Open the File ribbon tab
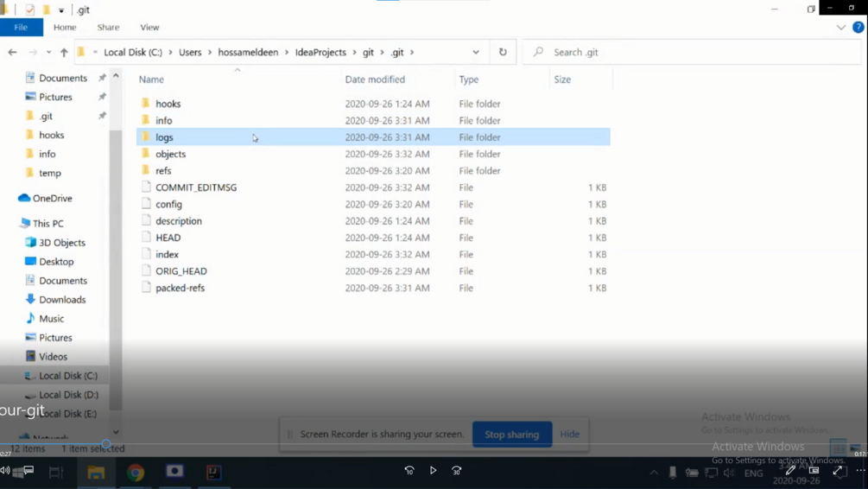 tap(21, 27)
